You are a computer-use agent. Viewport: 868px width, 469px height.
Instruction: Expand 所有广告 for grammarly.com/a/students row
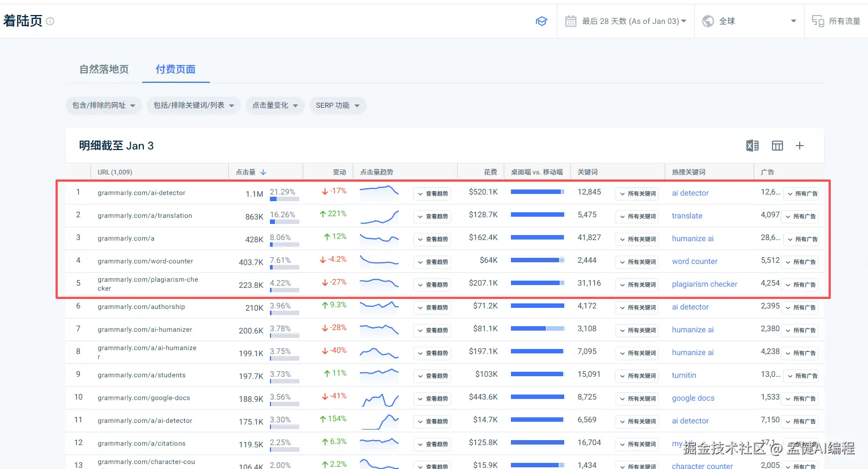tap(802, 376)
